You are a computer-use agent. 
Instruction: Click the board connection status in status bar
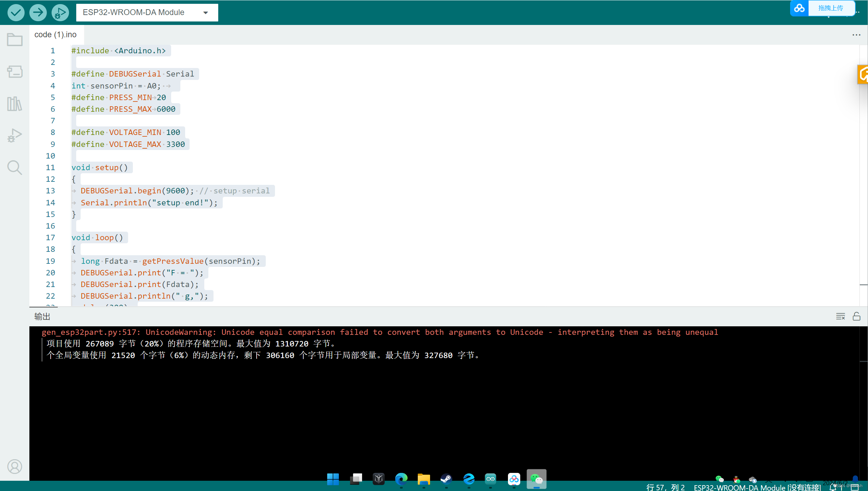point(757,487)
